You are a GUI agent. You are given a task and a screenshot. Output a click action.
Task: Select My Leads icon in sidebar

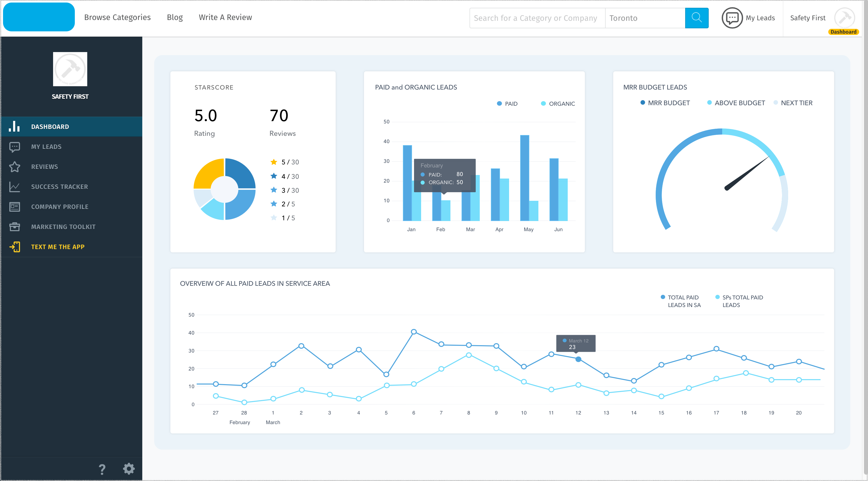click(15, 147)
